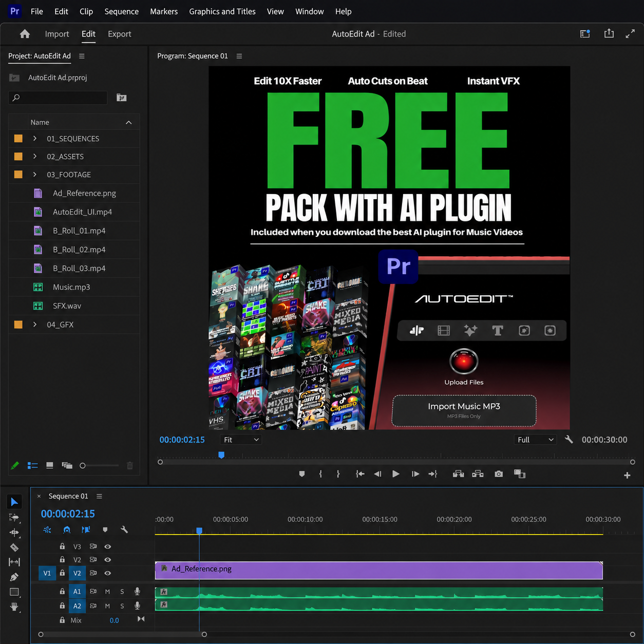Select the Ripple Edit tool

[14, 533]
